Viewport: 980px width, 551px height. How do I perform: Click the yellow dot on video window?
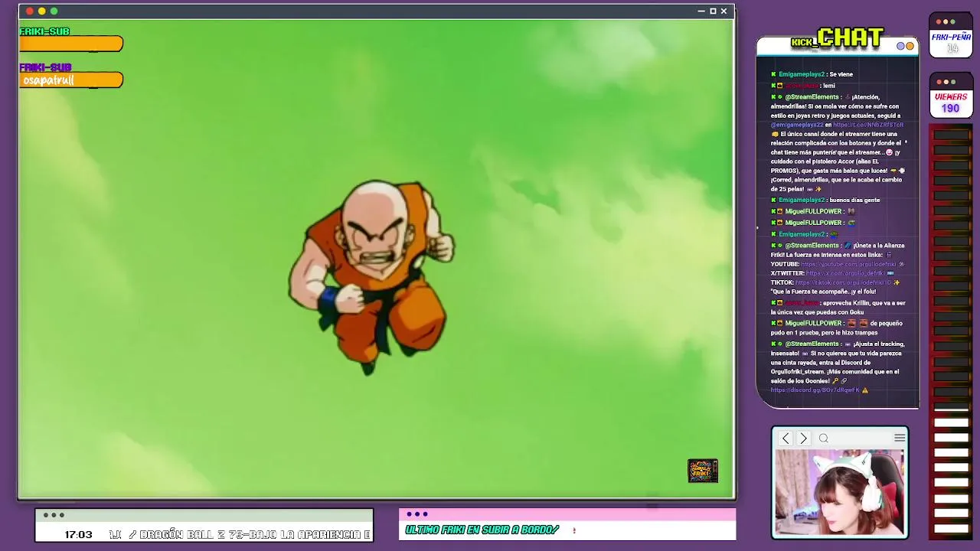[x=42, y=11]
